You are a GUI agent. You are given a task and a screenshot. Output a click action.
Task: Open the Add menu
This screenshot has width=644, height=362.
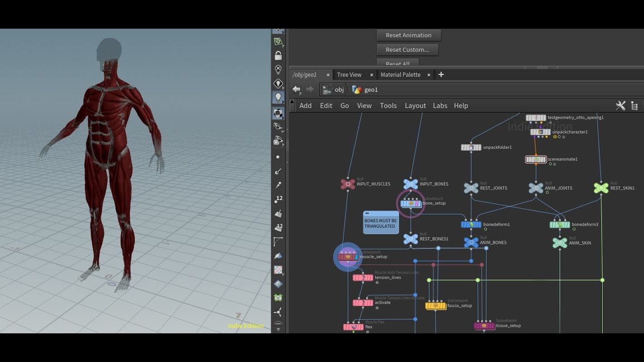[305, 106]
